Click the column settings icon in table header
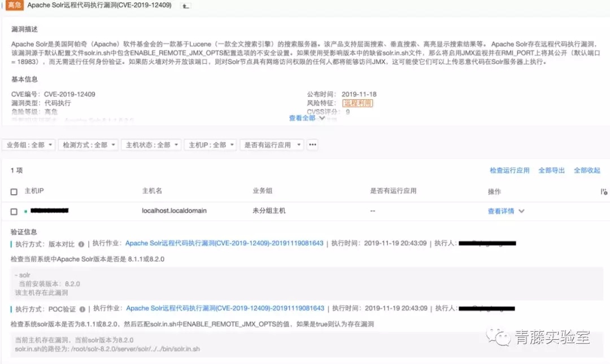Screen dimensions: 610x364 coord(603,192)
